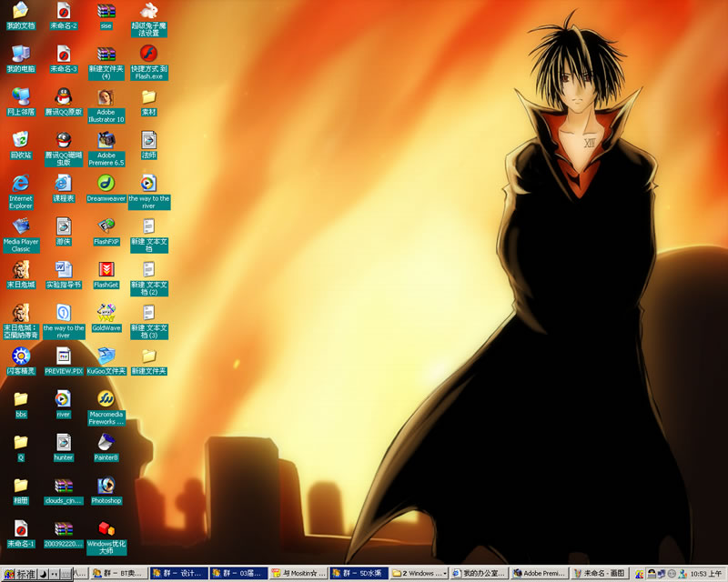
Task: Select the 法师 file icon
Action: coord(149,145)
